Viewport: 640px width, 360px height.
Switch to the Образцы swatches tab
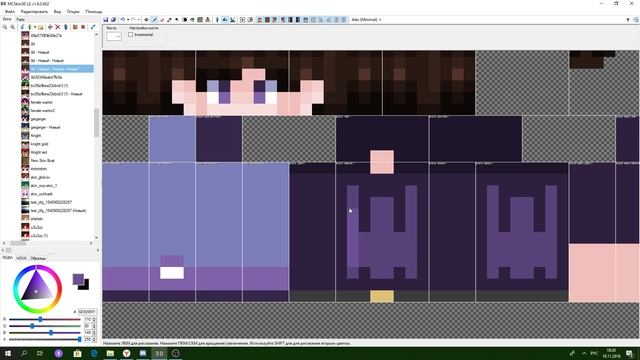coord(38,258)
